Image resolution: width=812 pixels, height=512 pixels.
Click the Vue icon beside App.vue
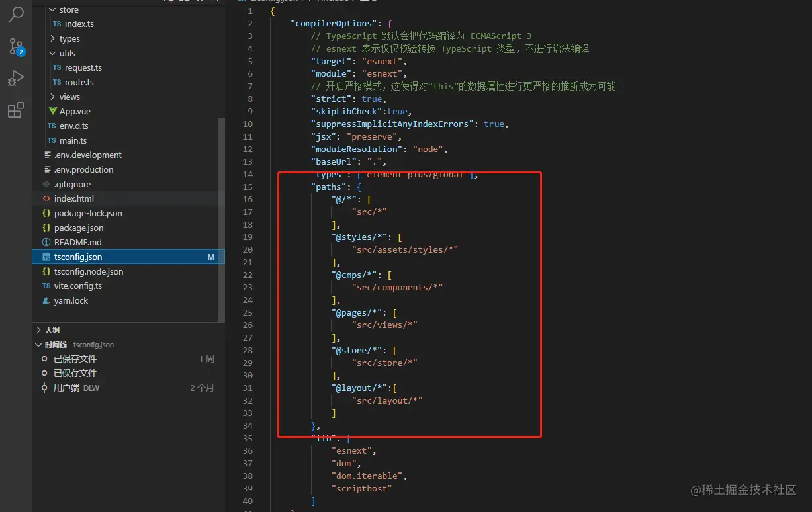click(x=52, y=111)
